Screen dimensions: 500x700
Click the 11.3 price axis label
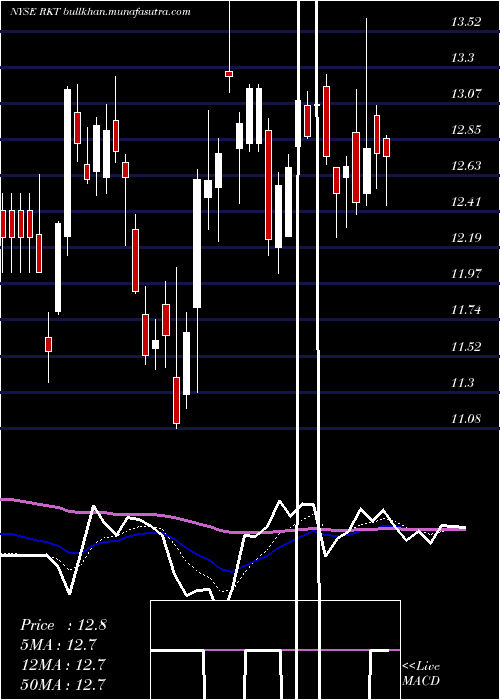(463, 383)
